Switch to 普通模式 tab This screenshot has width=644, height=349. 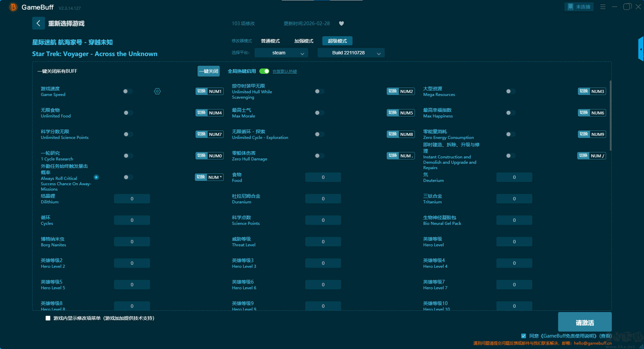[270, 41]
